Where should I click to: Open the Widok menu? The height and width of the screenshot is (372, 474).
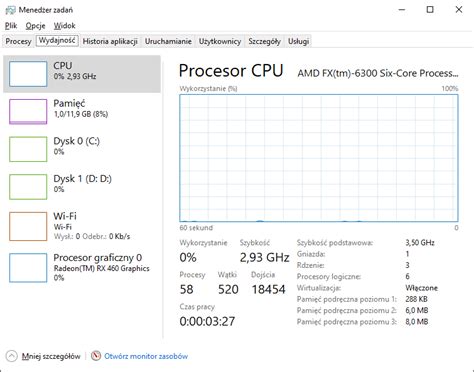click(65, 26)
